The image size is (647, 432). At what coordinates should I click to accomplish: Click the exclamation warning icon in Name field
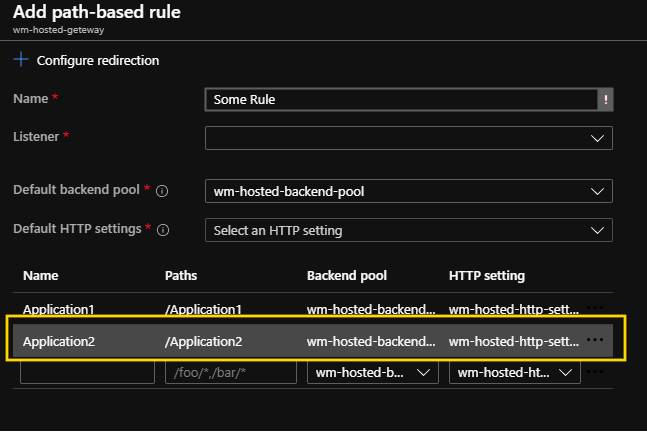click(605, 99)
